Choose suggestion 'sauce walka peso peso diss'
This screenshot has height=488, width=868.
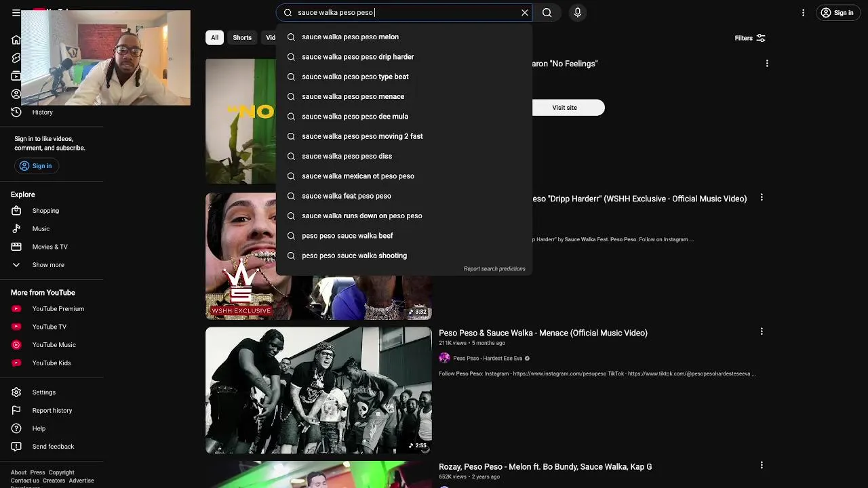[404, 156]
